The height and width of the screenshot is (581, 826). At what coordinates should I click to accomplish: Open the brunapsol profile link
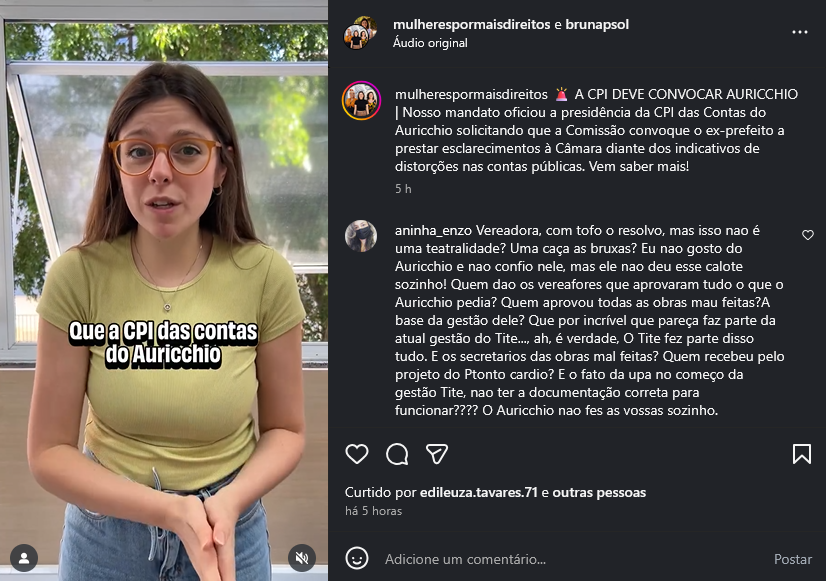[x=597, y=24]
